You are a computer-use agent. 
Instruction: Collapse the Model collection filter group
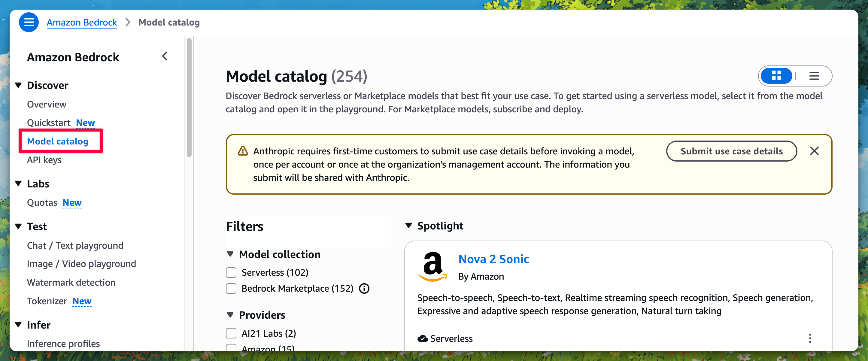(x=230, y=254)
